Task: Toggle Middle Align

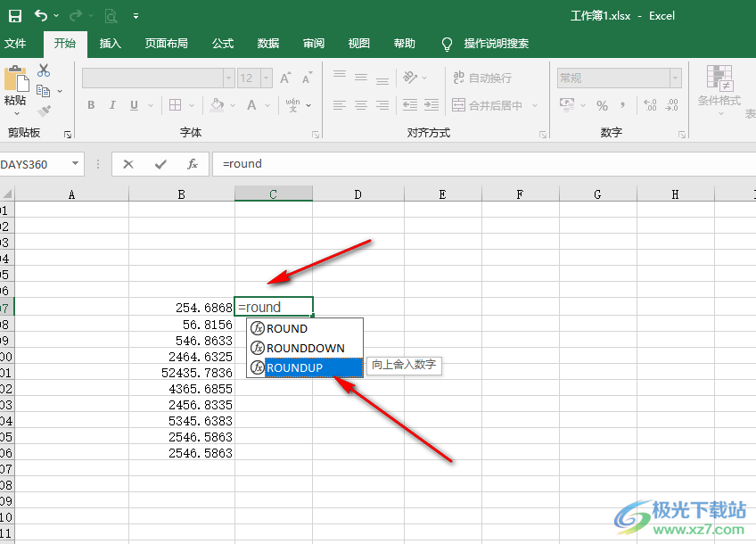Action: tap(361, 78)
